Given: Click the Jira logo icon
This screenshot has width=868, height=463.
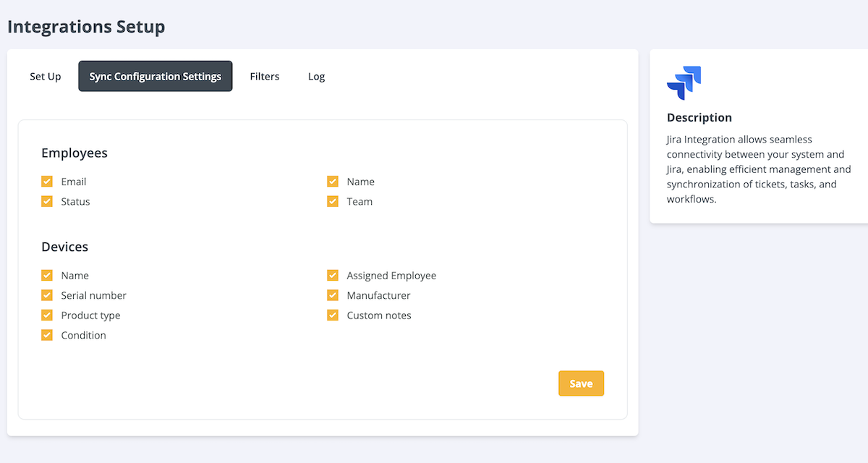Looking at the screenshot, I should tap(684, 82).
